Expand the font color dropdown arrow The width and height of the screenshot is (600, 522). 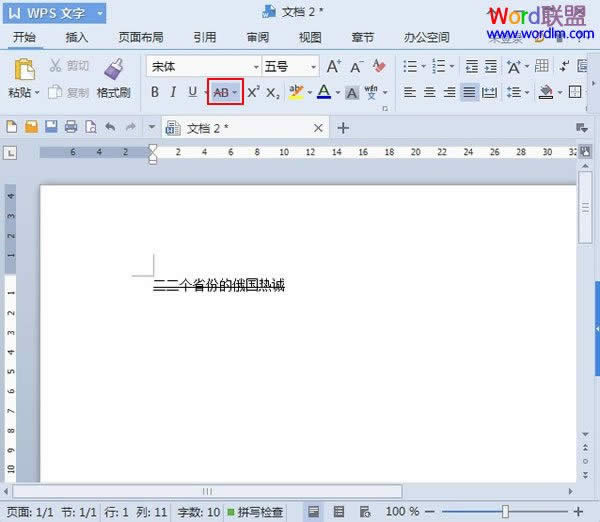click(338, 92)
